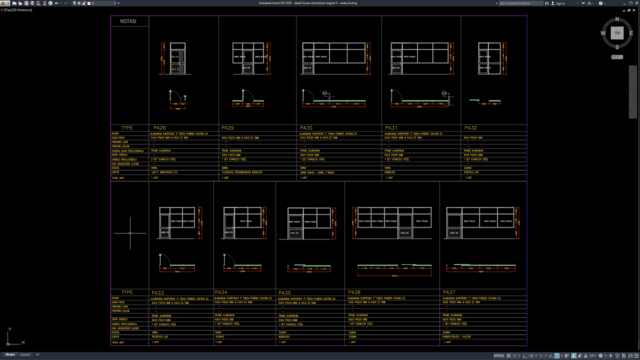
Task: Click the Autodesk A360 connect icon
Action: [589, 3]
